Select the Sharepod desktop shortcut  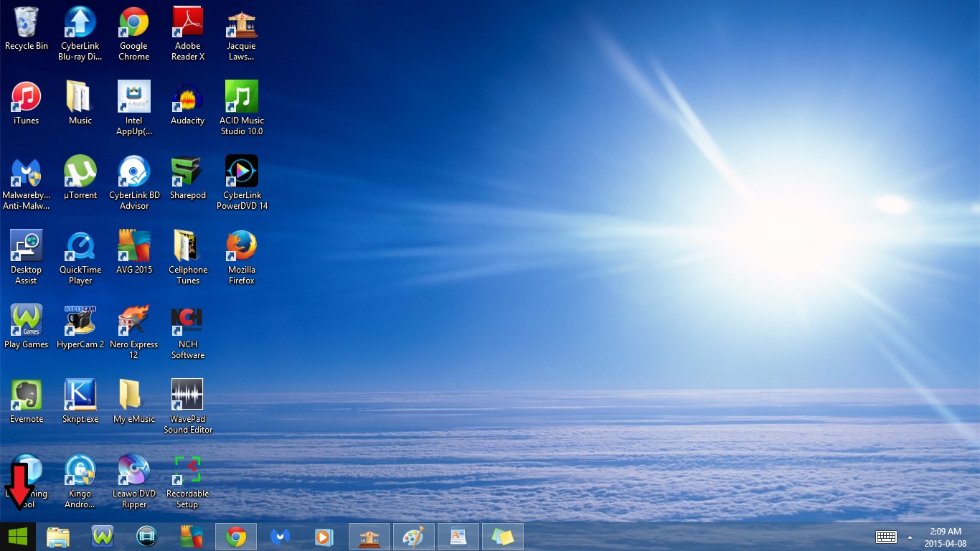188,178
